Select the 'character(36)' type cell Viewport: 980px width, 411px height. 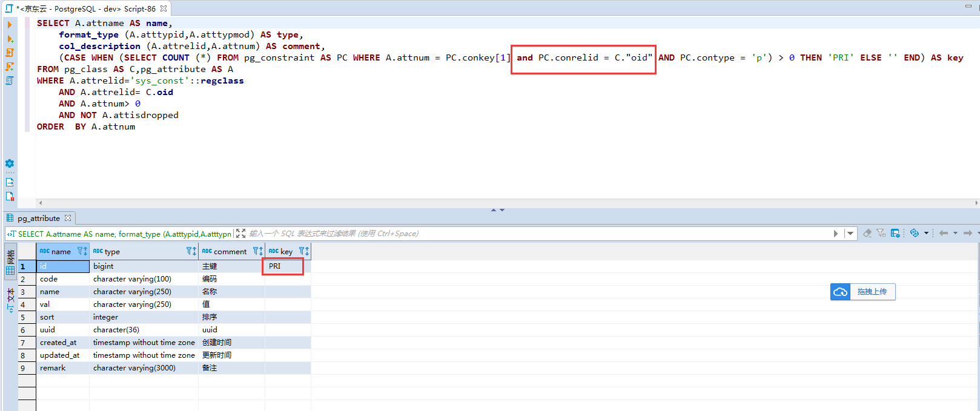[144, 330]
